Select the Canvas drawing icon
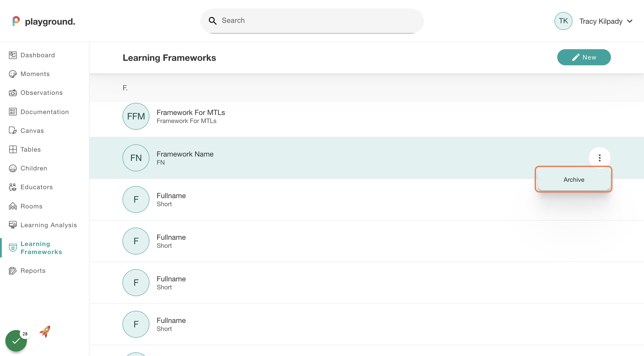This screenshot has height=356, width=644. (13, 131)
